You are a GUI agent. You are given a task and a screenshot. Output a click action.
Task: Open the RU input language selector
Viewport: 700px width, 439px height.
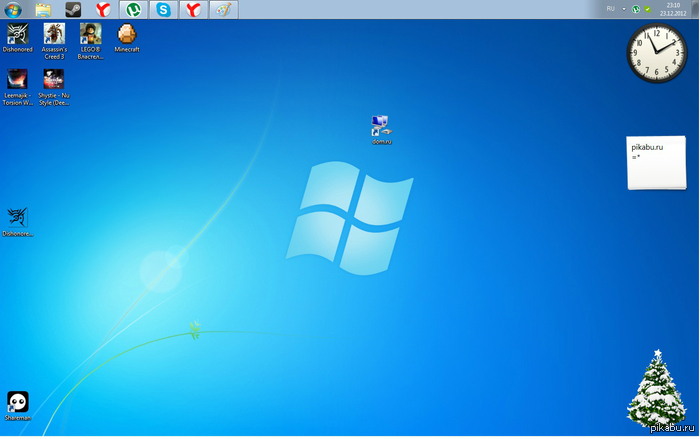[x=610, y=8]
